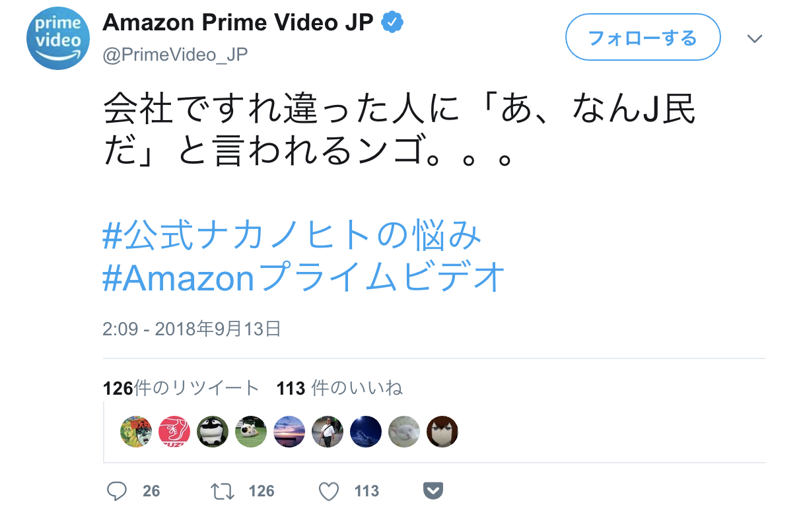
Task: Open the first liker avatar with colorful art
Action: click(x=136, y=432)
